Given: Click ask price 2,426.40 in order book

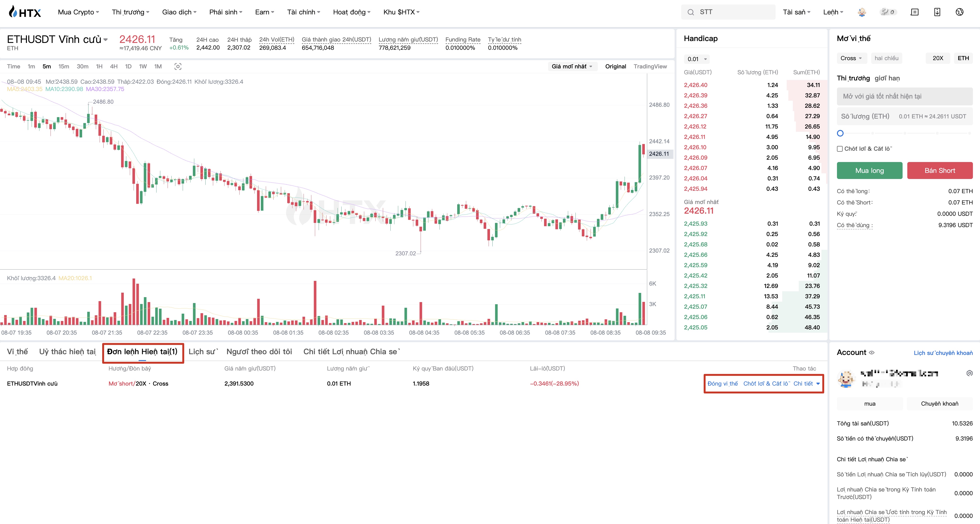Looking at the screenshot, I should [695, 85].
